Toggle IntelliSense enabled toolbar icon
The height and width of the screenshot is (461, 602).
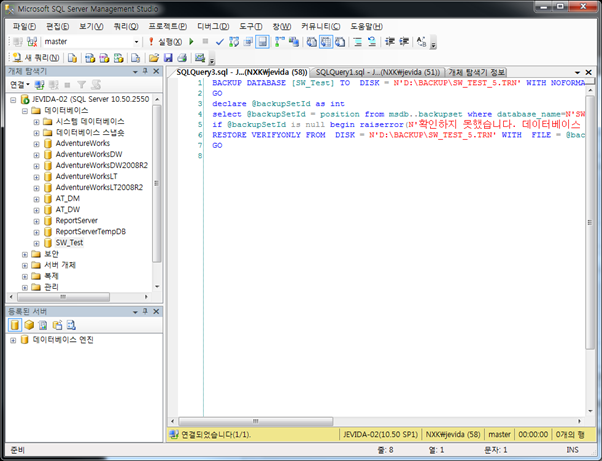263,41
